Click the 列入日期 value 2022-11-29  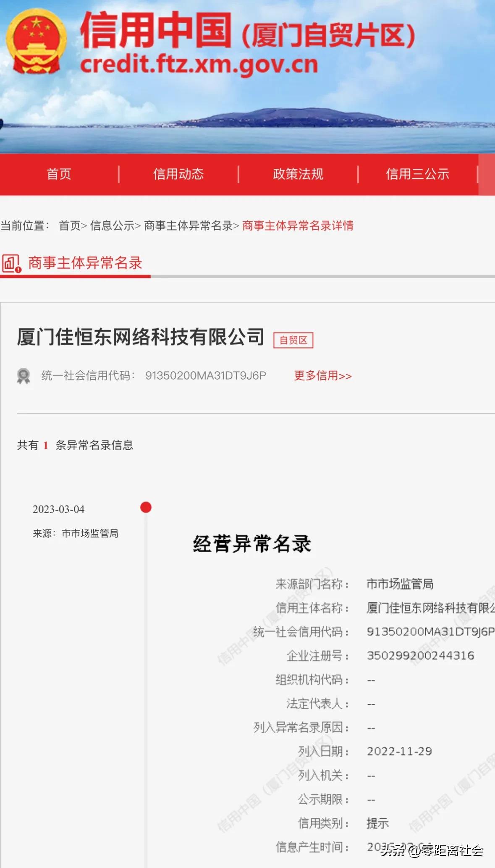click(x=399, y=751)
